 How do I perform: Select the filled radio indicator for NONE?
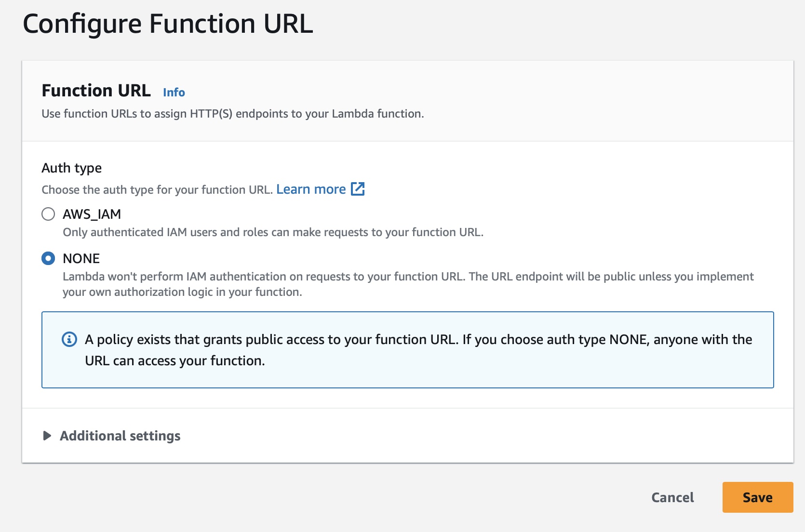point(48,258)
